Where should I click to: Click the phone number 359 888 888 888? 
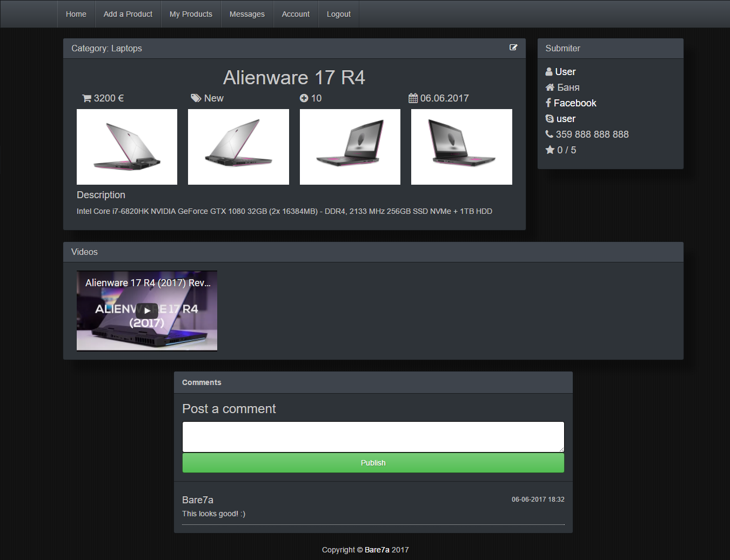click(592, 134)
